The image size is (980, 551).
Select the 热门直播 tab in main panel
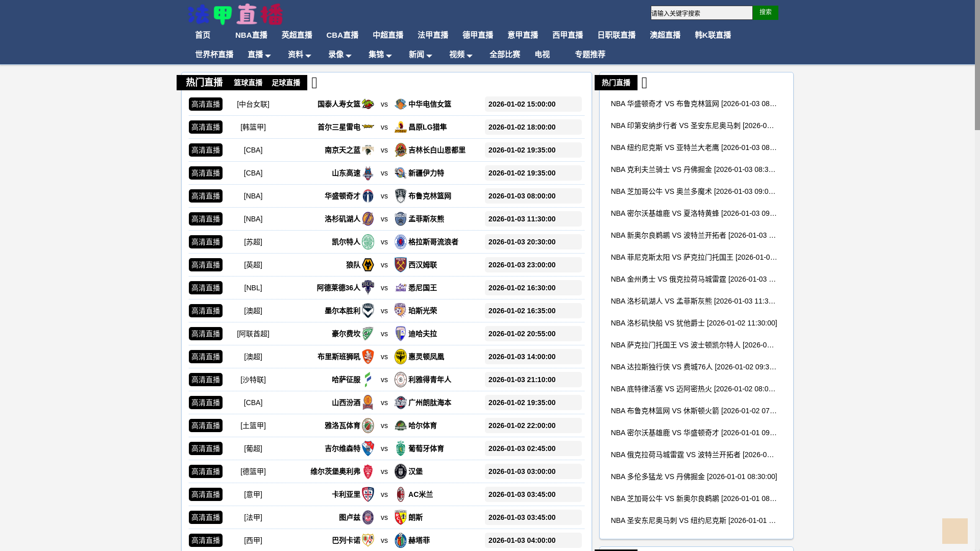pos(204,82)
